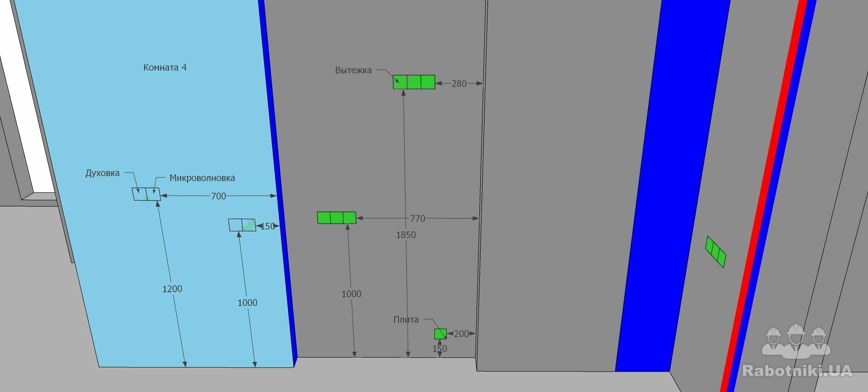Click the '1850' height dimension value
Image resolution: width=868 pixels, height=392 pixels.
point(406,235)
